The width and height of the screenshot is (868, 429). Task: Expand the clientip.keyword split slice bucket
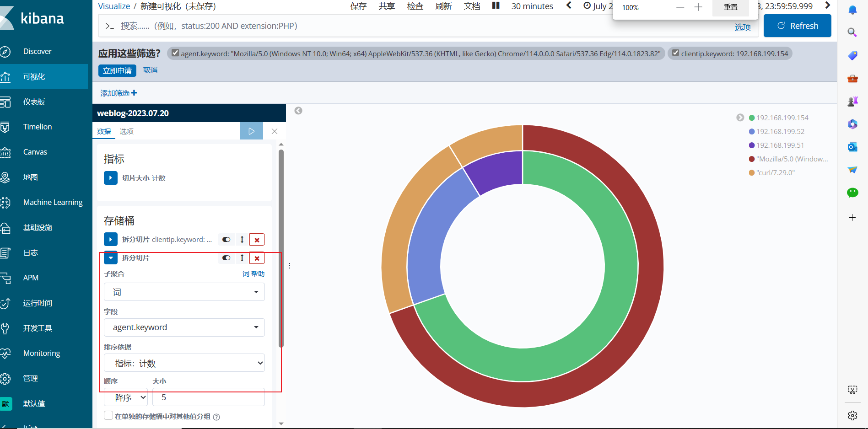(x=111, y=240)
